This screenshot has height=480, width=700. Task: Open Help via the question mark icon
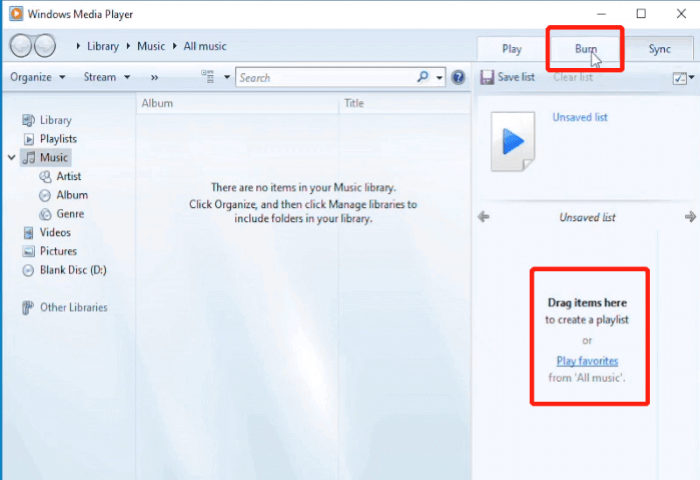coord(458,77)
